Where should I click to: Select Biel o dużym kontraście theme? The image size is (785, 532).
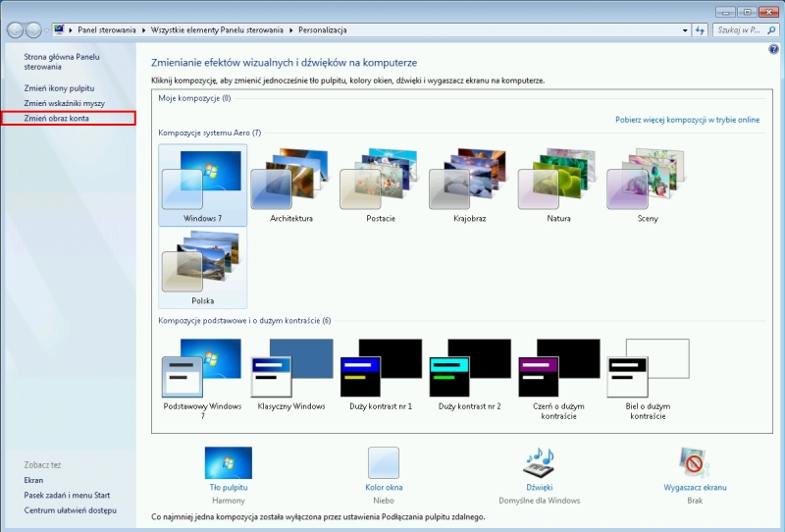[x=648, y=378]
